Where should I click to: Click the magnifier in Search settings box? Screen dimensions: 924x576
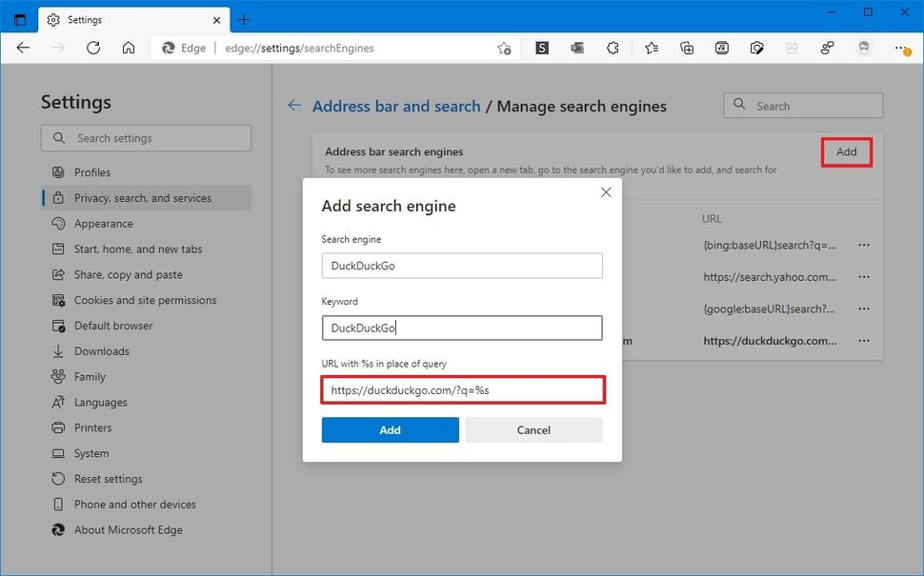tap(57, 138)
